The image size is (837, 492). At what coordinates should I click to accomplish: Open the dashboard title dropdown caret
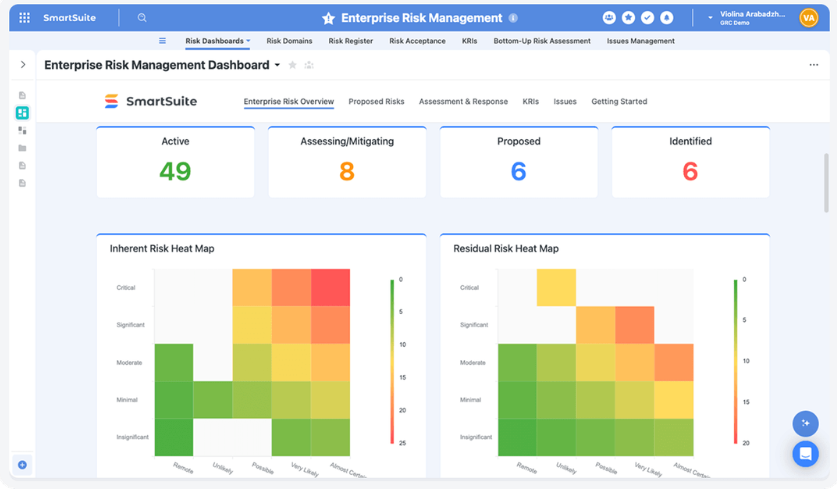click(x=277, y=65)
